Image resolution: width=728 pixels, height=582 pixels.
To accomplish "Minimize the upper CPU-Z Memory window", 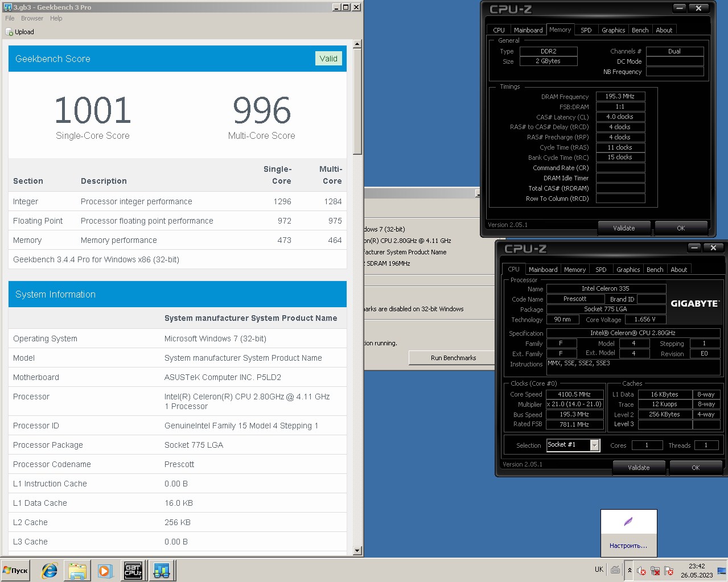I will point(680,8).
